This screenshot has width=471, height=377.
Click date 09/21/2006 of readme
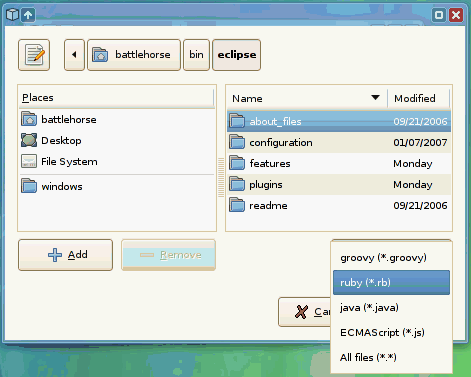(x=420, y=206)
